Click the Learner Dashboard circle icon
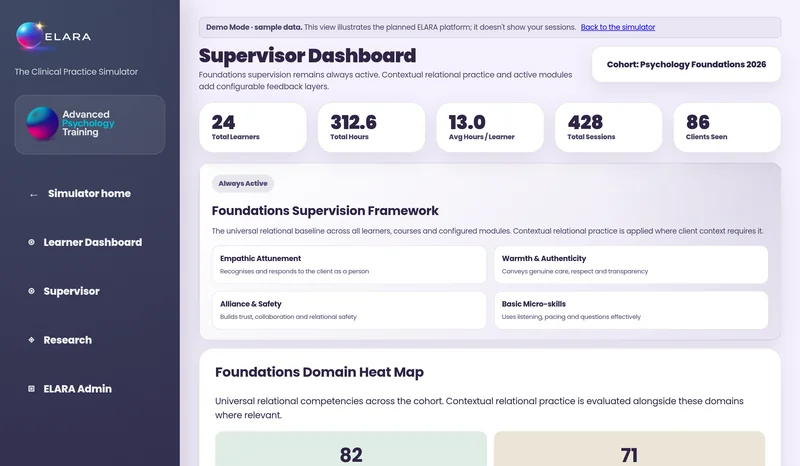Viewport: 800px width, 466px height. pos(31,242)
